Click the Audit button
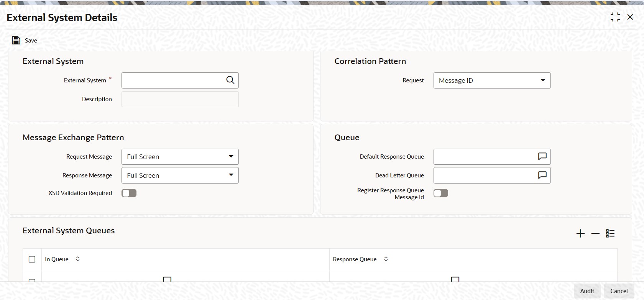 click(x=587, y=291)
